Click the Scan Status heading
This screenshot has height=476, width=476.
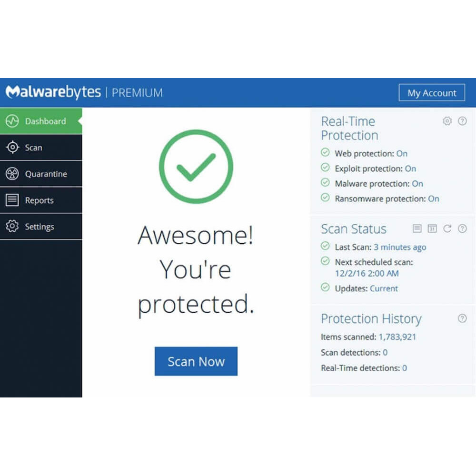tap(354, 229)
